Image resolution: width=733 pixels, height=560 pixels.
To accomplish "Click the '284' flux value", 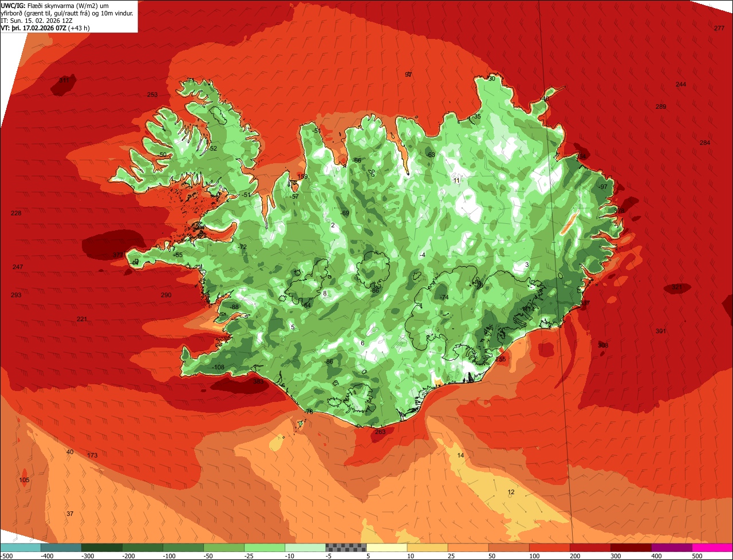I will click(x=705, y=143).
